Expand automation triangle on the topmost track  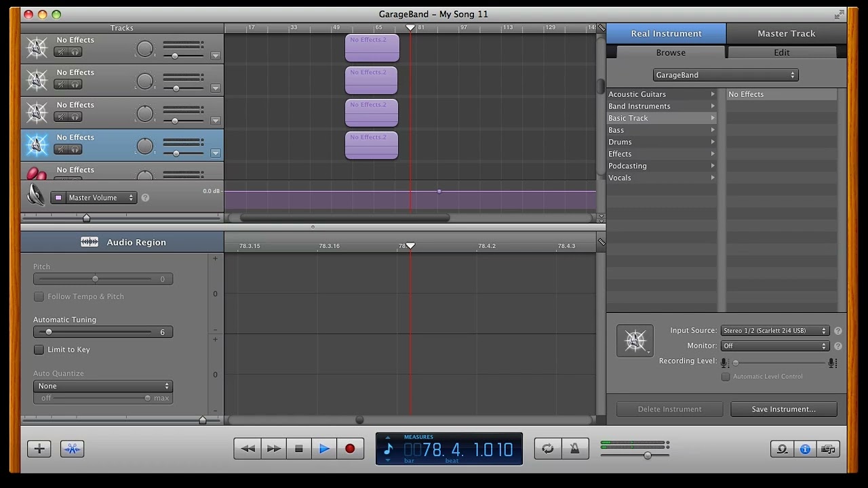[x=216, y=56]
